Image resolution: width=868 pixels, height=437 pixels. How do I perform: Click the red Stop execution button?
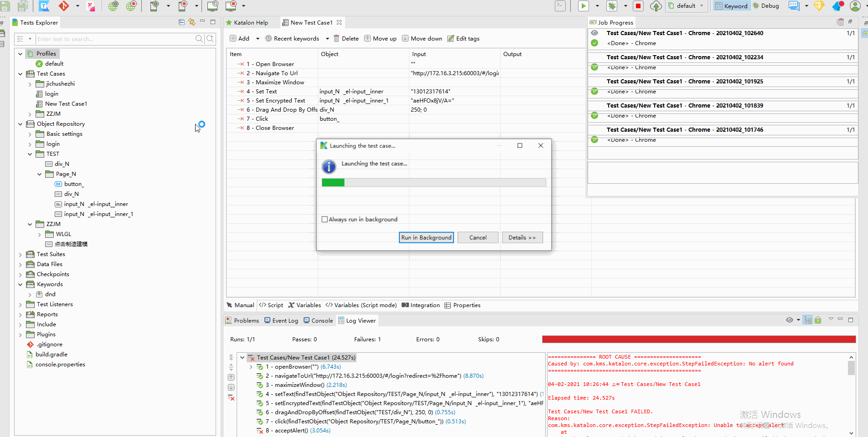pos(638,6)
